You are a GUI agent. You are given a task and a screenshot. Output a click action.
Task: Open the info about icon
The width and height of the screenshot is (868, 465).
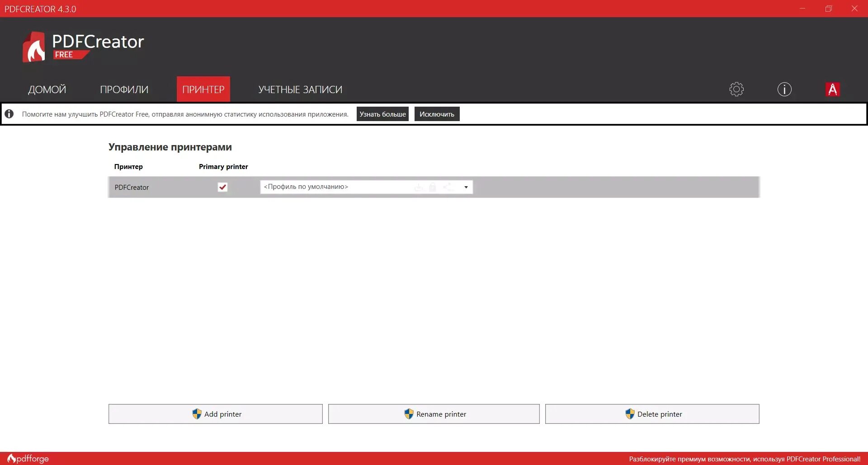point(784,89)
